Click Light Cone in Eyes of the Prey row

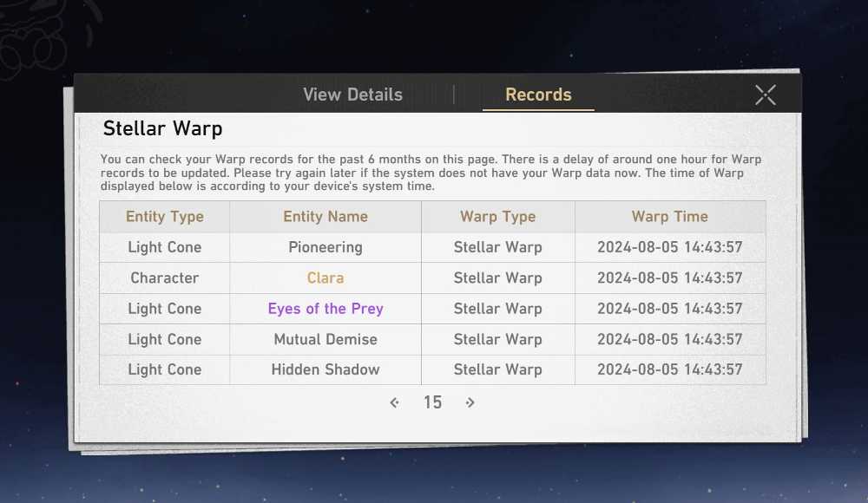pos(164,309)
